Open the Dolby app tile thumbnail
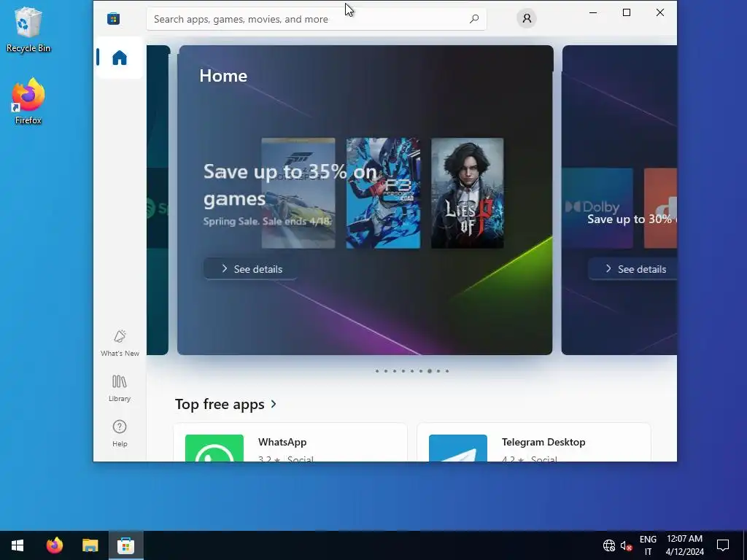This screenshot has width=747, height=560. pyautogui.click(x=597, y=208)
